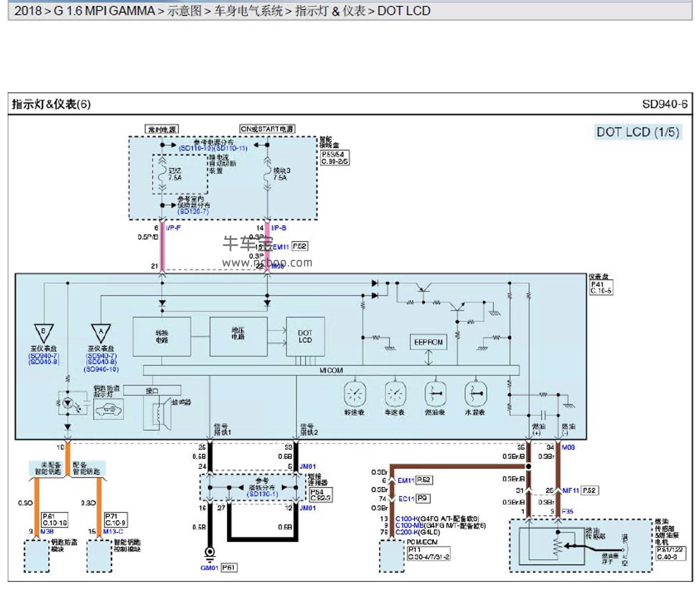
Task: Click the tachometer gauge symbol labeled 转速表
Action: [355, 394]
